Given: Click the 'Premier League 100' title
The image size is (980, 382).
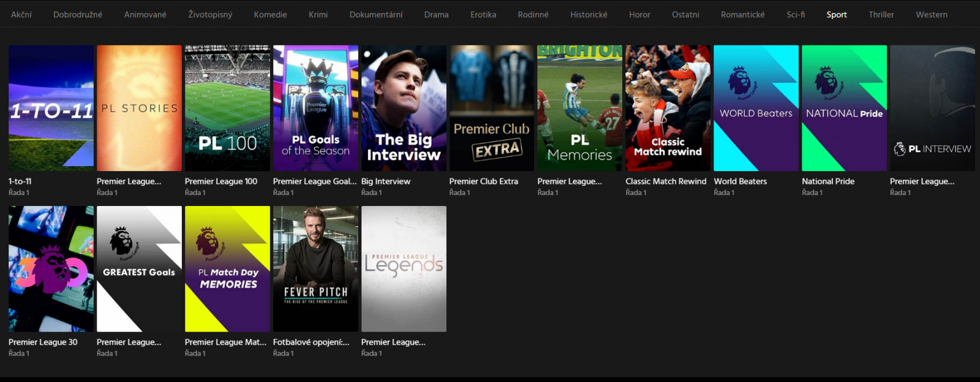Looking at the screenshot, I should (x=221, y=181).
